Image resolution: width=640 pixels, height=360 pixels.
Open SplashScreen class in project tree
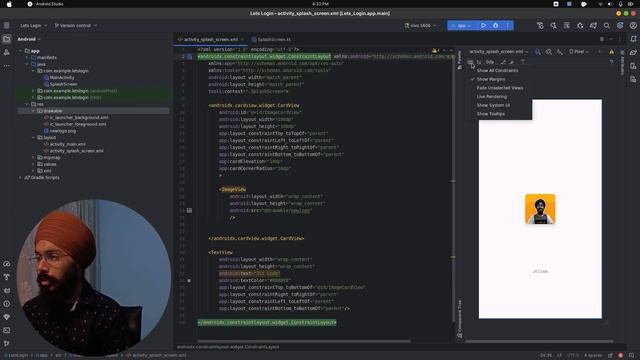pos(60,84)
